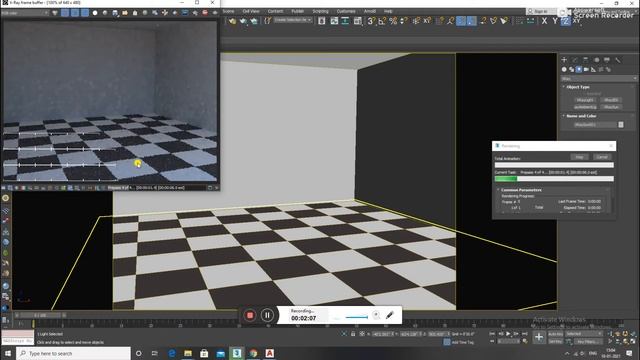Open the Motion tab in command panel
The width and height of the screenshot is (640, 360).
[x=596, y=60]
